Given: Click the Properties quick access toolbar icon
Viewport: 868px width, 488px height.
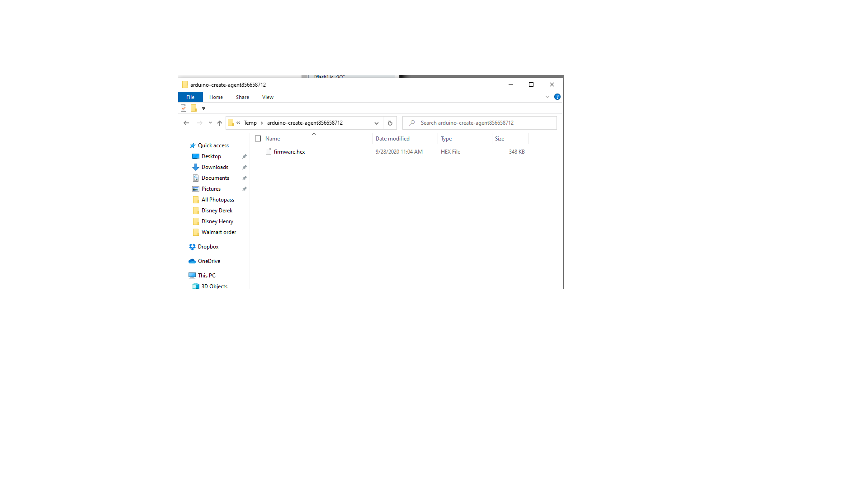Looking at the screenshot, I should [x=184, y=108].
